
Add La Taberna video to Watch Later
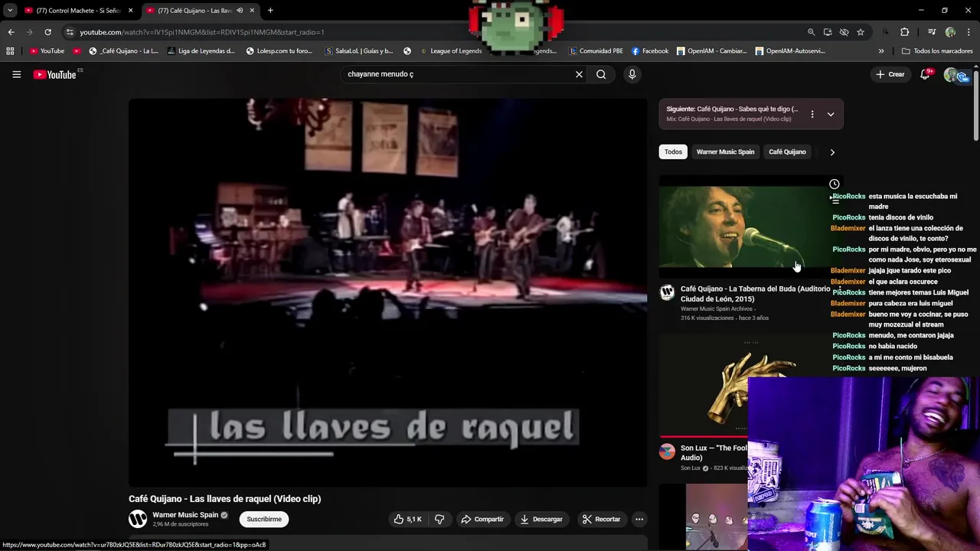tap(835, 184)
